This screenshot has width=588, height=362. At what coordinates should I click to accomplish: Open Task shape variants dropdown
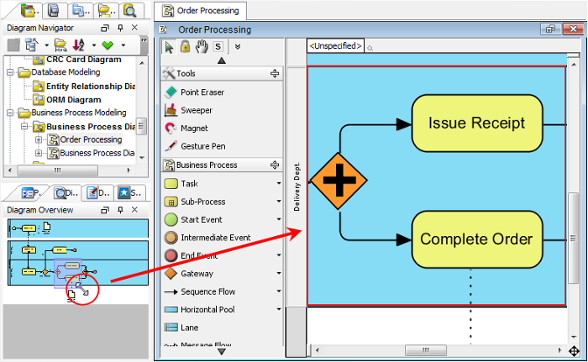279,183
